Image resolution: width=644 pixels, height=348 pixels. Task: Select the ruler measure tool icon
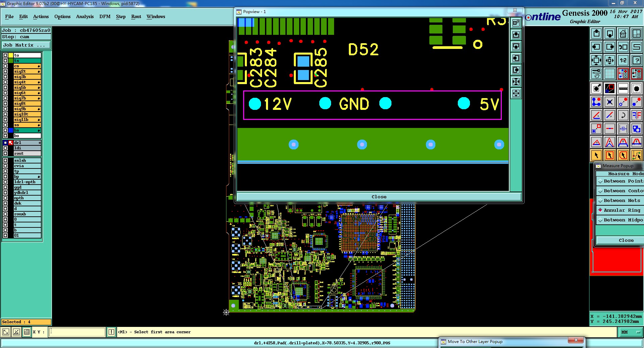[623, 88]
